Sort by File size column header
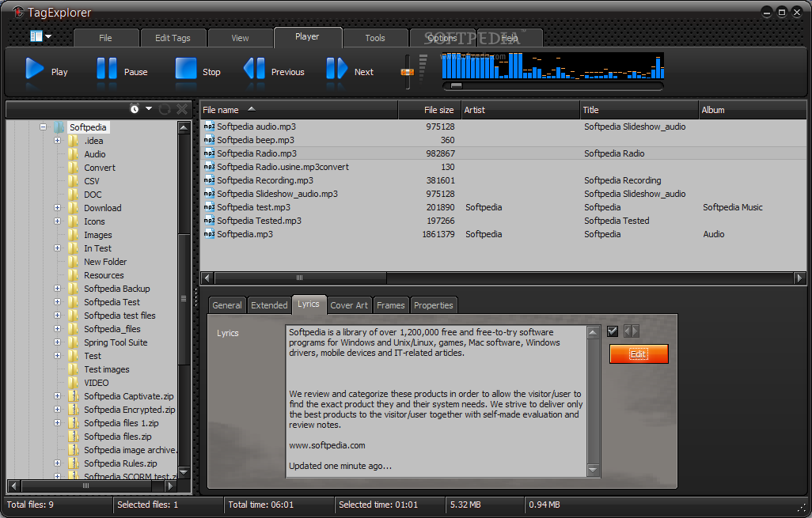 click(429, 110)
